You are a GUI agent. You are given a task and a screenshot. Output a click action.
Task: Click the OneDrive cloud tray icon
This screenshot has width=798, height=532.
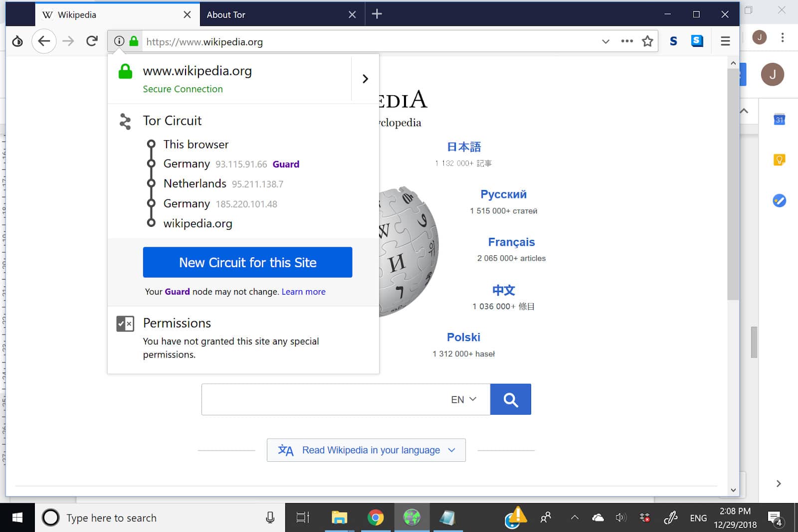coord(598,518)
